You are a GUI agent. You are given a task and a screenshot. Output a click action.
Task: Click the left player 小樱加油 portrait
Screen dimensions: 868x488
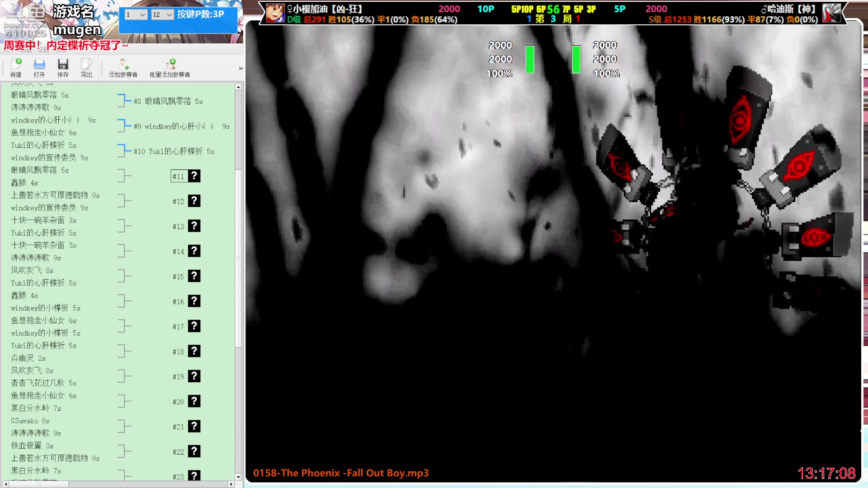coord(275,13)
